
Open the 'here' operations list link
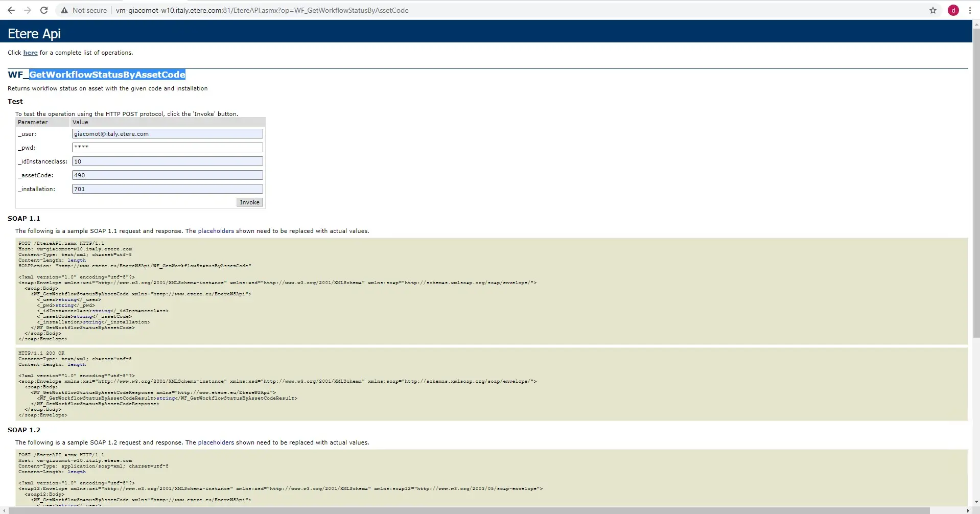(x=30, y=53)
